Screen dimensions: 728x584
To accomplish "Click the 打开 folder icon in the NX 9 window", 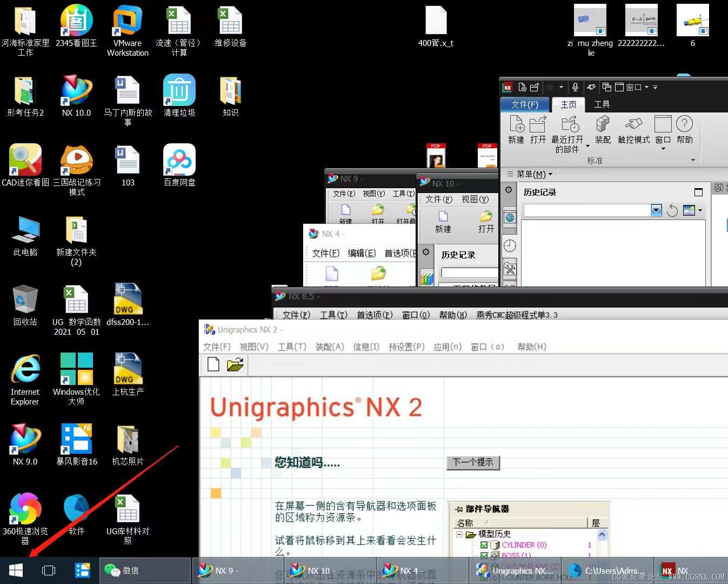I will point(378,210).
